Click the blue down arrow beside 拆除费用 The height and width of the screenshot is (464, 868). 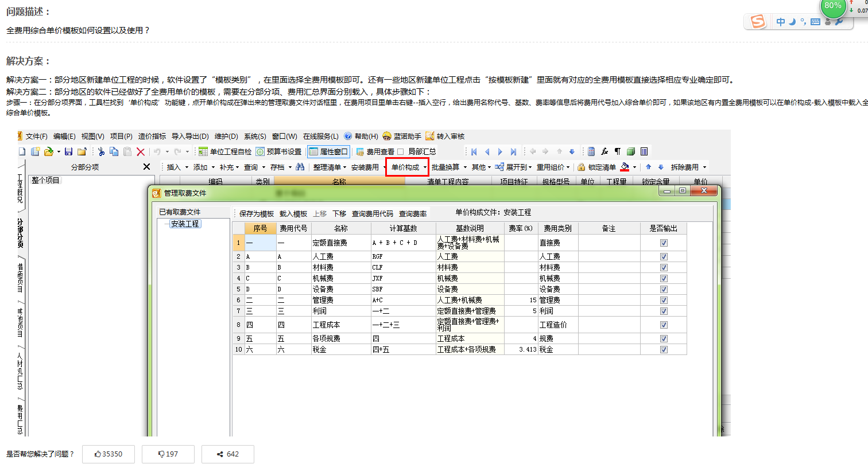click(661, 167)
